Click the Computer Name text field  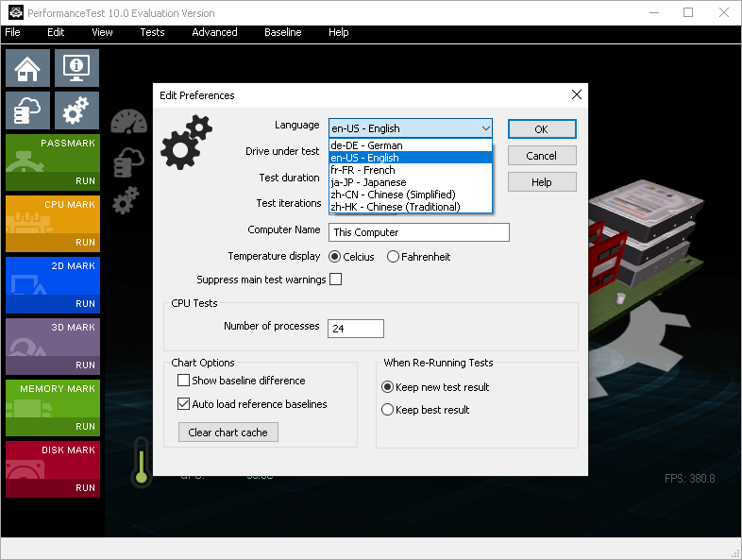tap(419, 232)
